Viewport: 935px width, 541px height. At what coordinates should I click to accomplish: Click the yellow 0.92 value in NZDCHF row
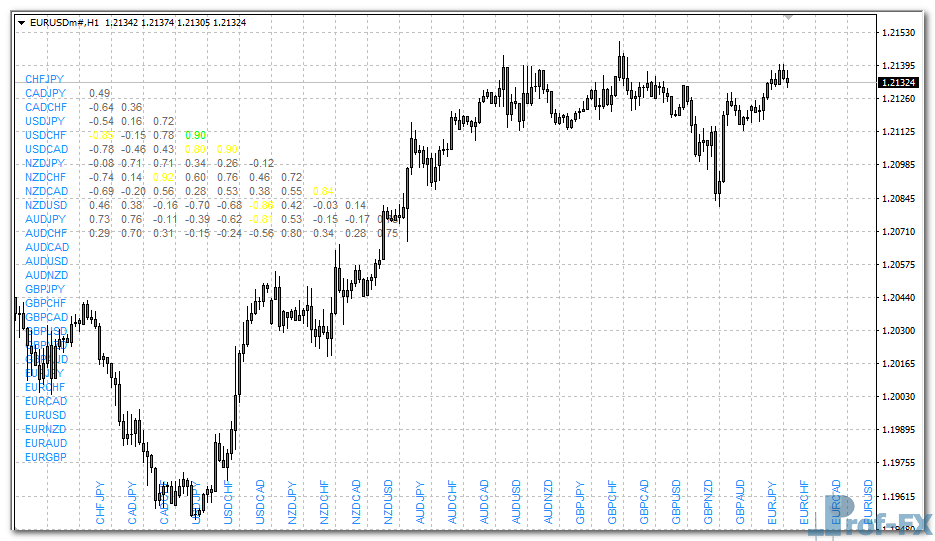164,177
